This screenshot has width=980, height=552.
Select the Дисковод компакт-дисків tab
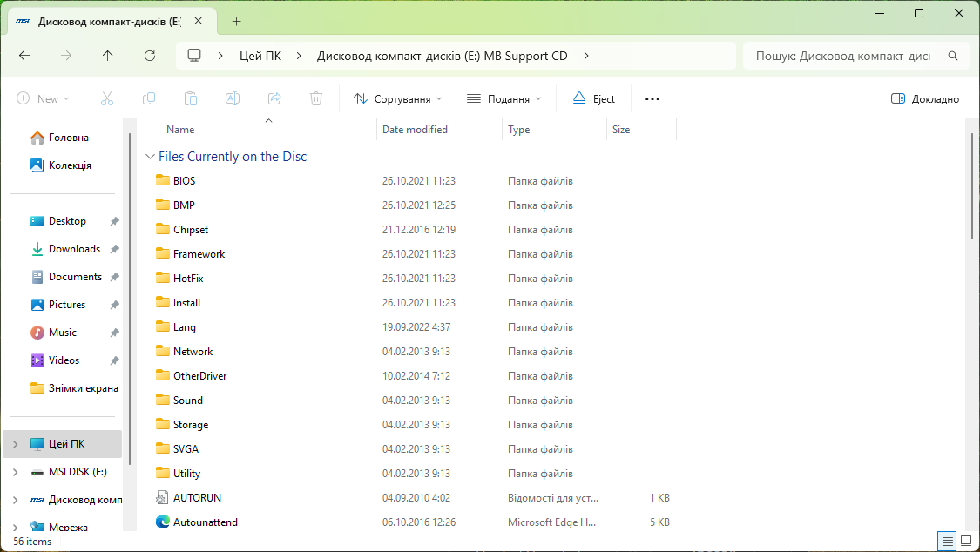tap(110, 21)
